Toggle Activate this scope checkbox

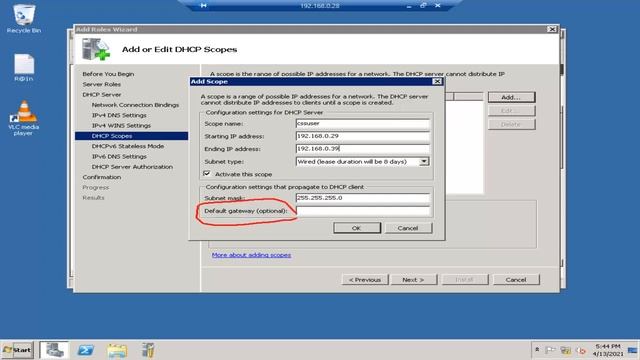tap(207, 174)
